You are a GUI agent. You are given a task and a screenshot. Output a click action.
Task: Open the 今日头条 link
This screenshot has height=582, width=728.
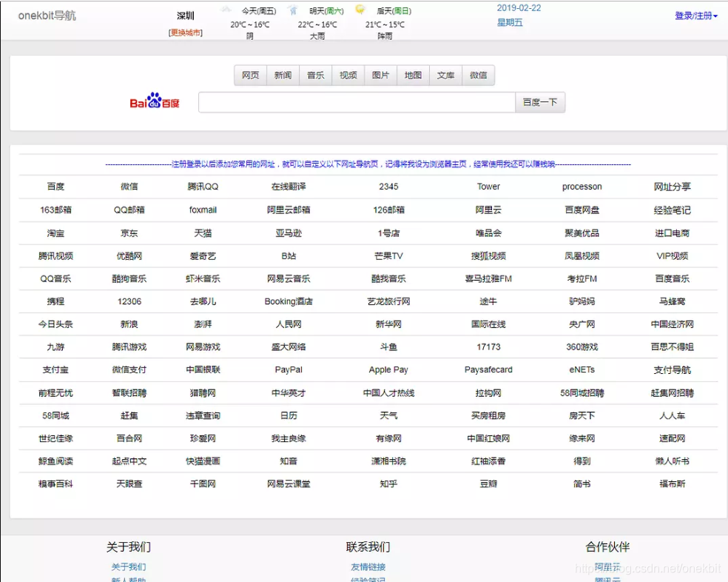click(55, 324)
